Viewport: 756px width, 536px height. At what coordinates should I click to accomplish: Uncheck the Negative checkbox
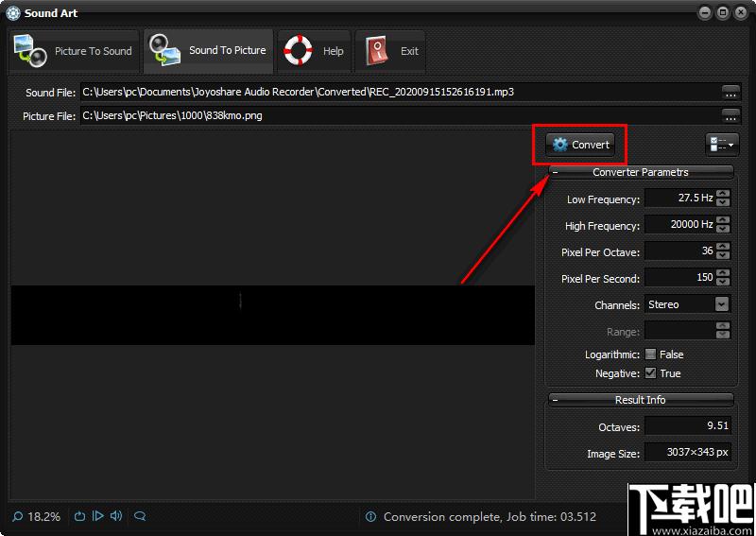(650, 373)
